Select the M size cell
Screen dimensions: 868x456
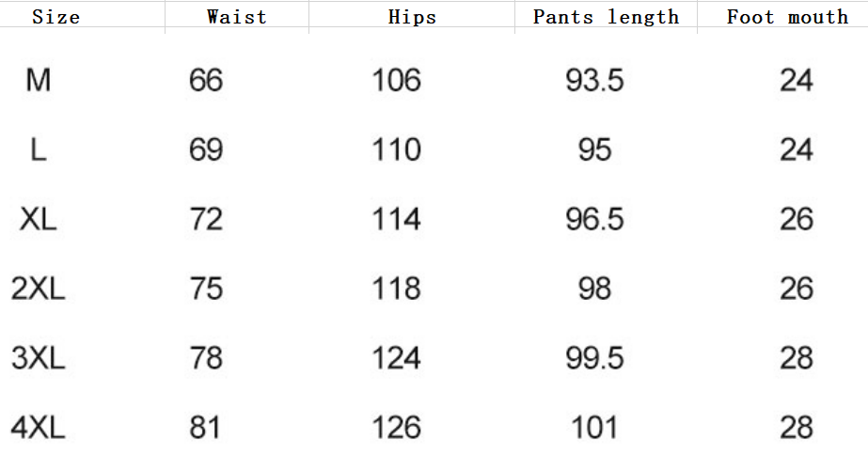pyautogui.click(x=38, y=81)
